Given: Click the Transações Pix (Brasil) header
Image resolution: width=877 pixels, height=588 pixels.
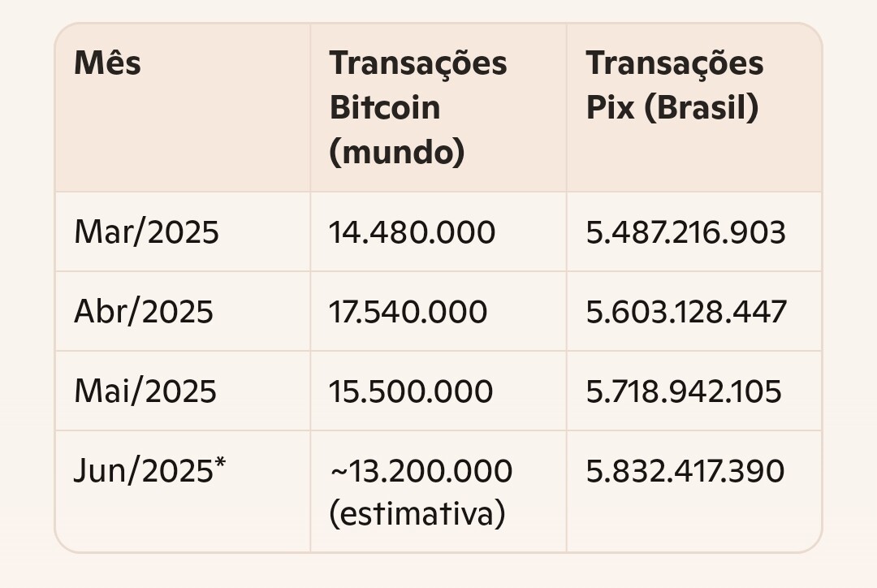Looking at the screenshot, I should [x=675, y=85].
